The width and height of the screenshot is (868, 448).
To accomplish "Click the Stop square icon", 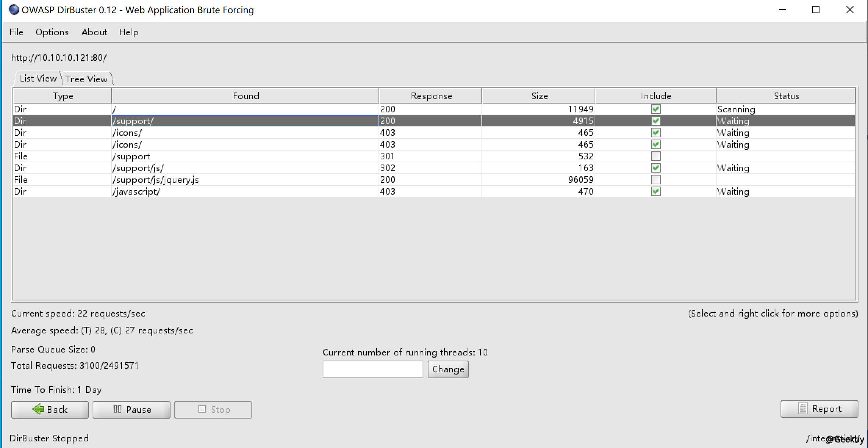I will pyautogui.click(x=202, y=409).
